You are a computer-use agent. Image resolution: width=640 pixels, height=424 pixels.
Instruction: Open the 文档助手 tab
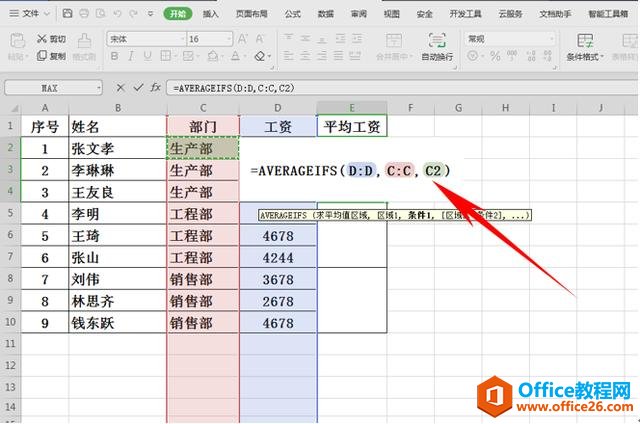[555, 14]
